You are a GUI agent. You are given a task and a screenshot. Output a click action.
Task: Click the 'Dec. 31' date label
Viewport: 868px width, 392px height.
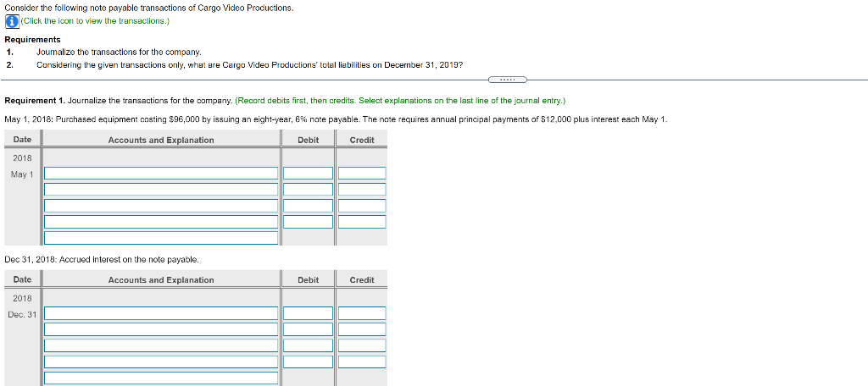click(x=22, y=315)
